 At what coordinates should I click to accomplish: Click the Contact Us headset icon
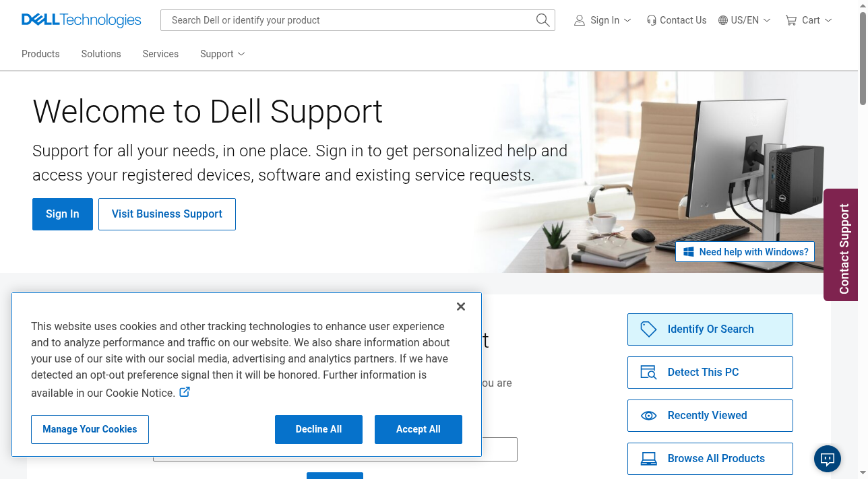tap(651, 20)
